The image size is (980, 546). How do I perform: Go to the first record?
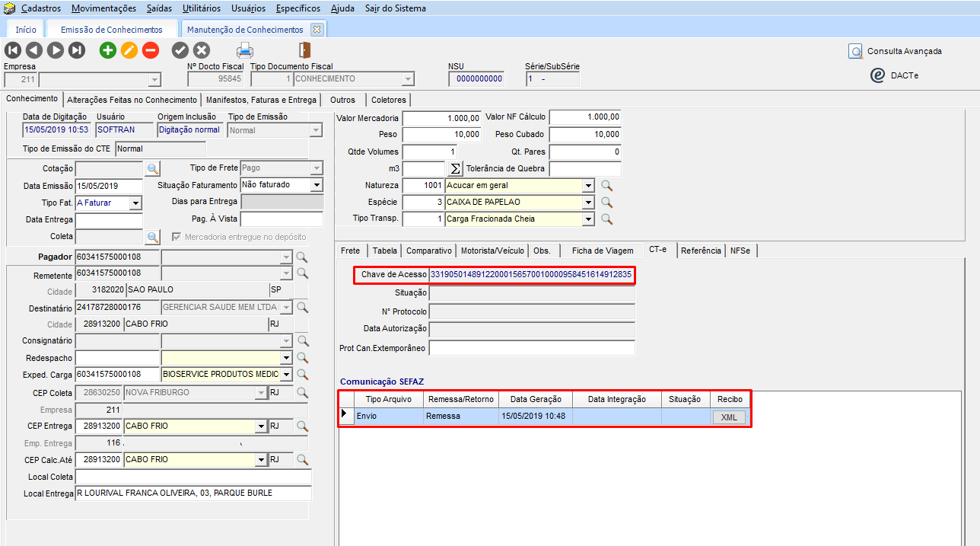[13, 50]
